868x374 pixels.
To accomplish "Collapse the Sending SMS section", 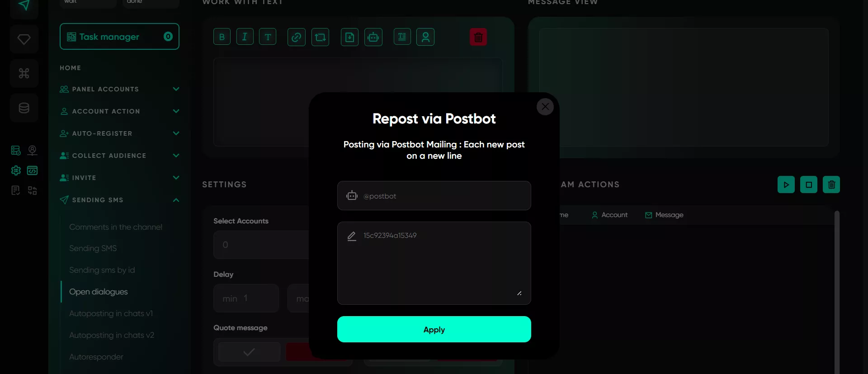I will (119, 200).
